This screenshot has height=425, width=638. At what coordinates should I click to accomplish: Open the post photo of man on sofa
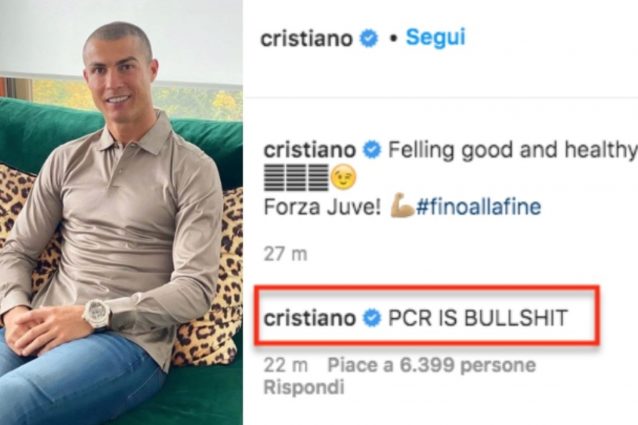click(121, 212)
